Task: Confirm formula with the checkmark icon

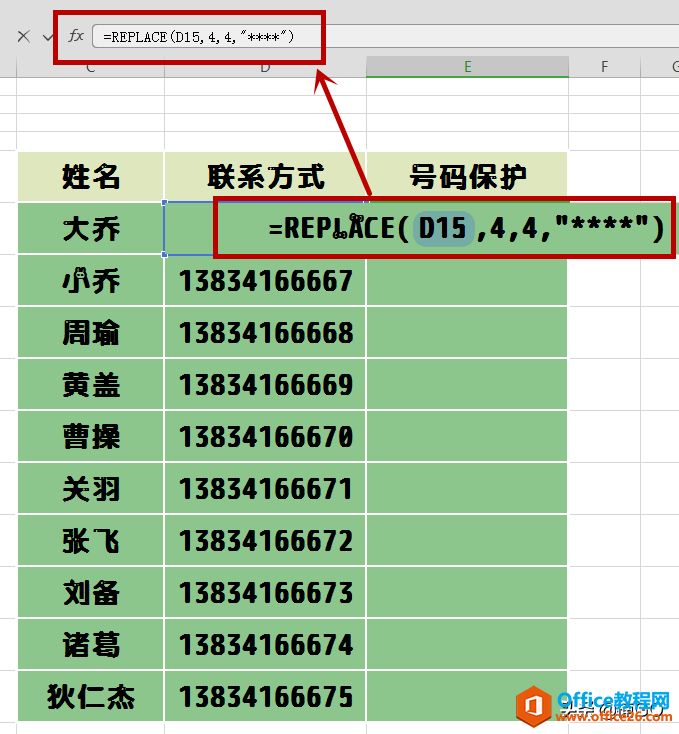Action: pos(47,37)
